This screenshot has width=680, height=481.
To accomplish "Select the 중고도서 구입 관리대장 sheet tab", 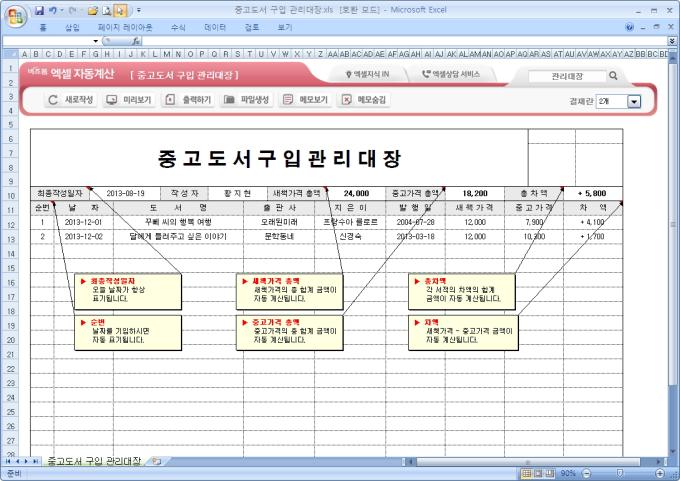I will click(94, 461).
